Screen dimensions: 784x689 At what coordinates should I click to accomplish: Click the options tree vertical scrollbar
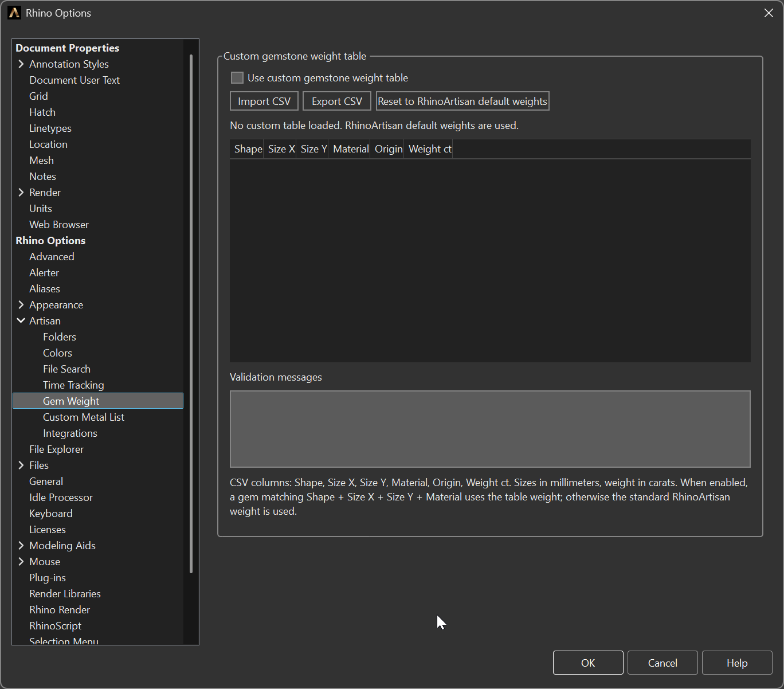pyautogui.click(x=191, y=314)
